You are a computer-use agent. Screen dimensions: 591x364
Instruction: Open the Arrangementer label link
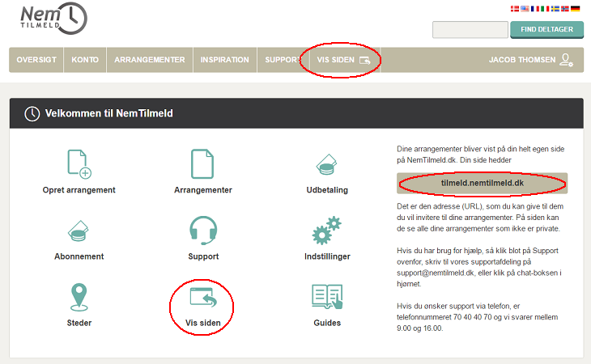pos(202,190)
